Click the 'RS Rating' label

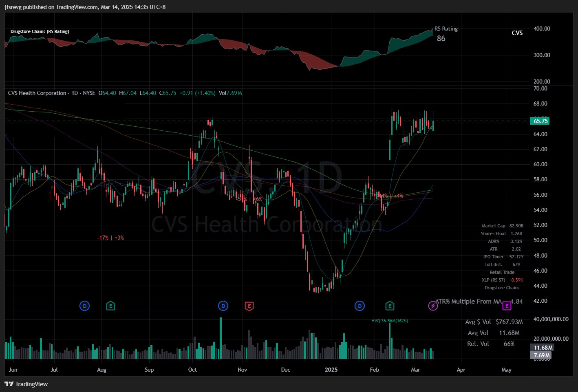click(x=446, y=29)
